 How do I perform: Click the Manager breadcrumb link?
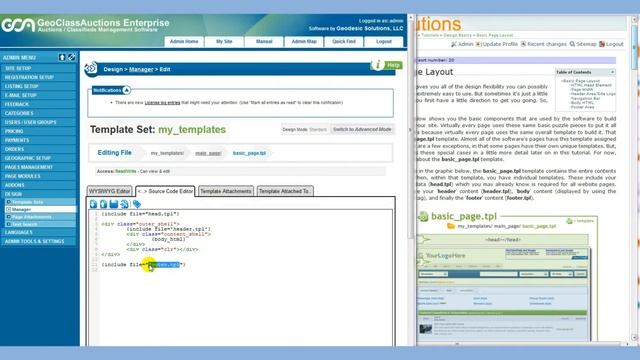[x=141, y=69]
